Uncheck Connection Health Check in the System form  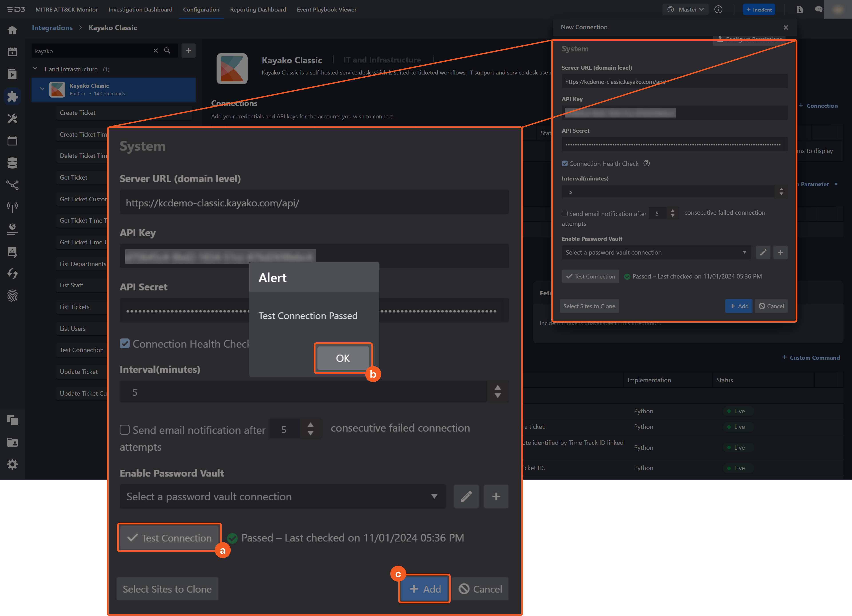tap(125, 343)
